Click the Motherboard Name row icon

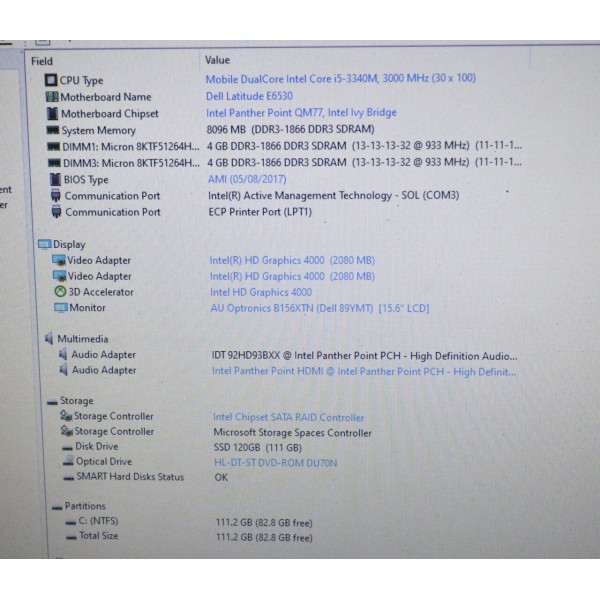[52, 96]
